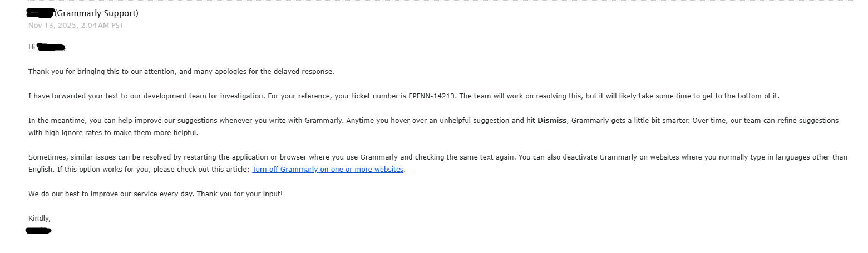Click the "(Grammarly Support)" sender label
Viewport: 868px width, 253px height.
pos(96,13)
